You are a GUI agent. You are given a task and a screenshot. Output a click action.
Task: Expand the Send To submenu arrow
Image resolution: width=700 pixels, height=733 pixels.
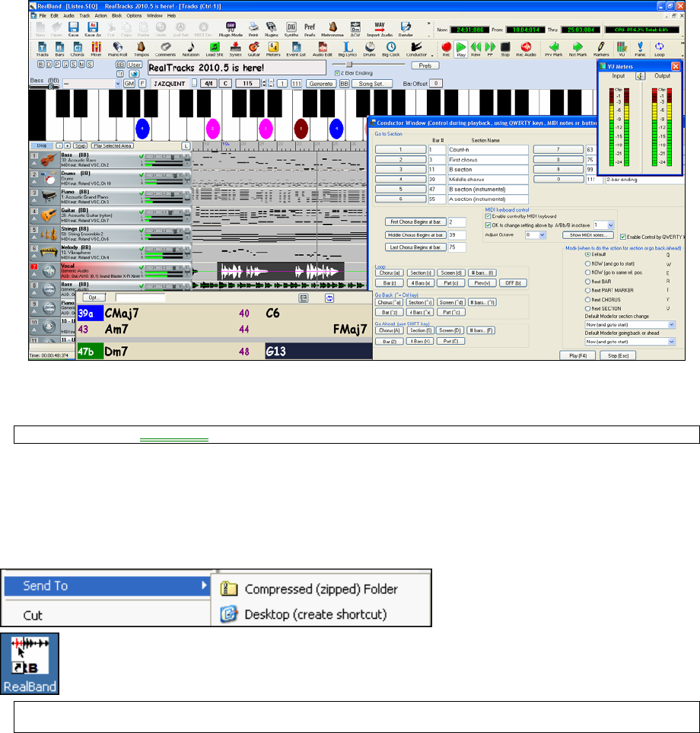[204, 585]
